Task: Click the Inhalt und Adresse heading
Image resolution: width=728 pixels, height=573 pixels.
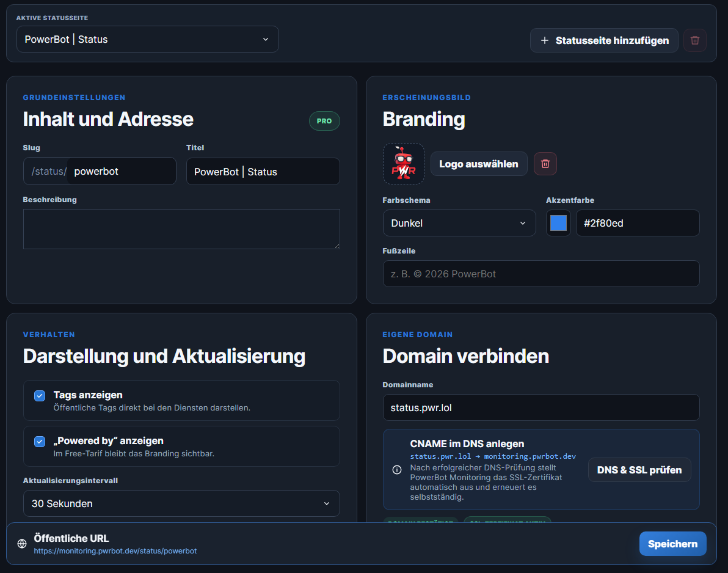Action: click(x=108, y=119)
